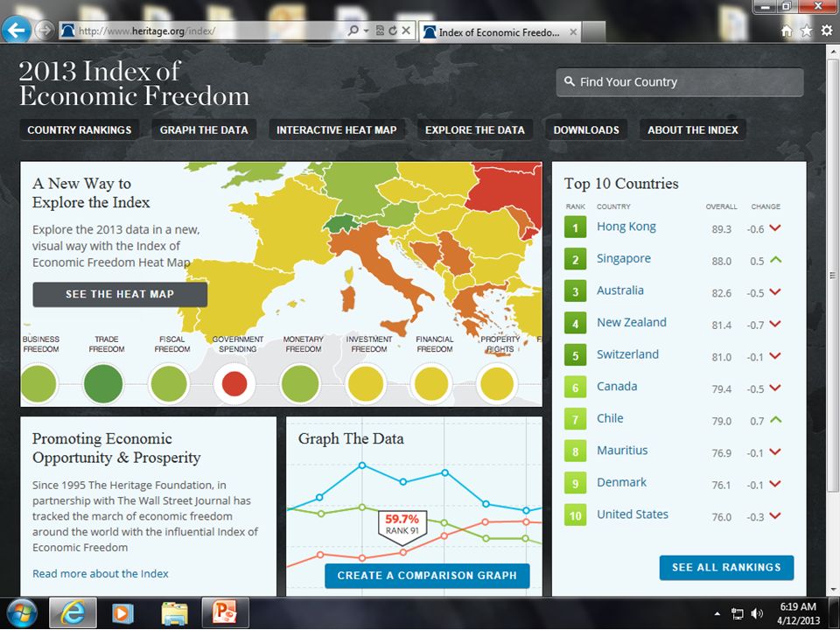Click Chile's green up-change arrow
The image size is (840, 630).
coord(775,419)
